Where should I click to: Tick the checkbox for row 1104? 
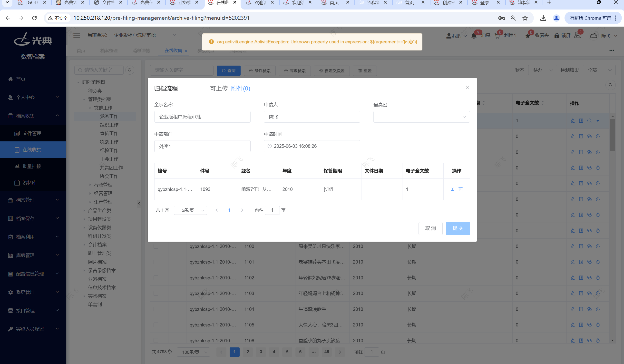(x=156, y=309)
